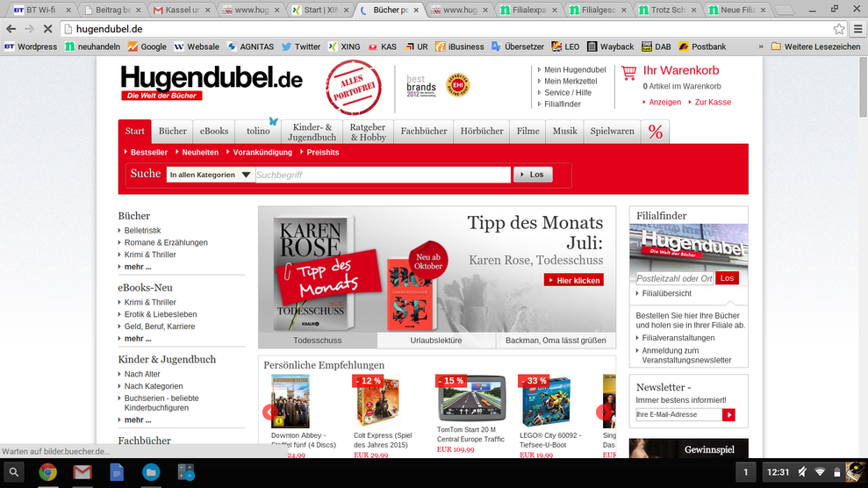Open the TomTom Start 20 M thumbnail
Viewport: 868px width, 488px height.
(471, 399)
